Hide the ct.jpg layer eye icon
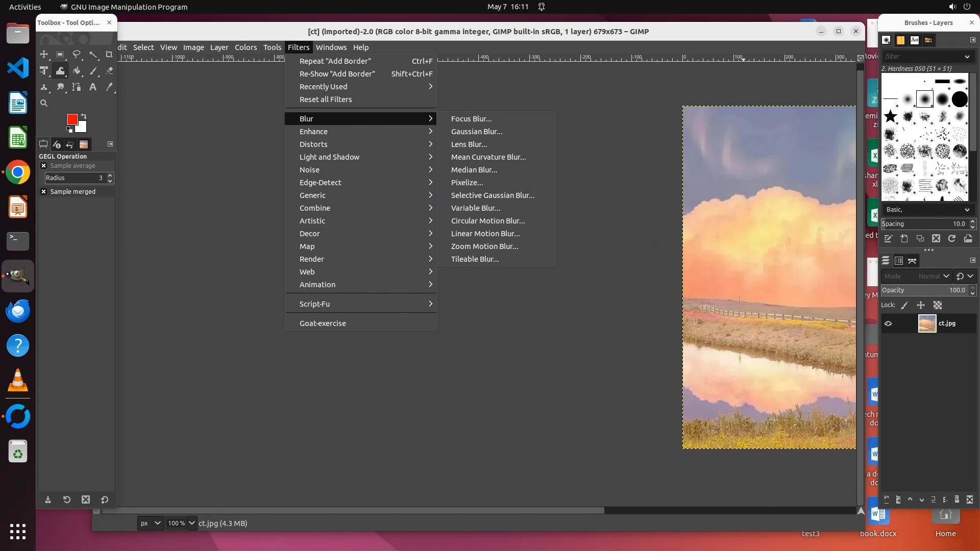Viewport: 980px width, 551px height. tap(888, 323)
